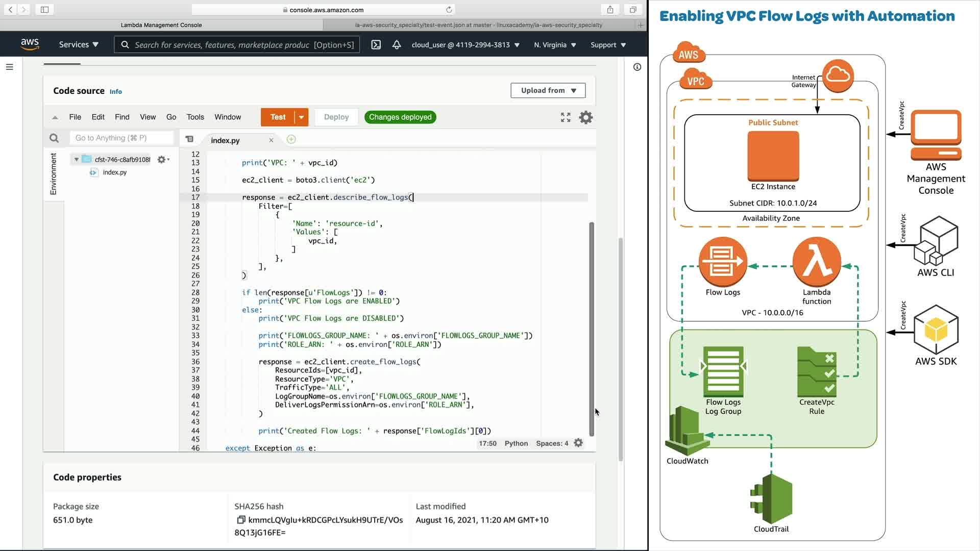This screenshot has height=551, width=980.
Task: Open AWS CloudShell terminal icon
Action: pos(376,45)
